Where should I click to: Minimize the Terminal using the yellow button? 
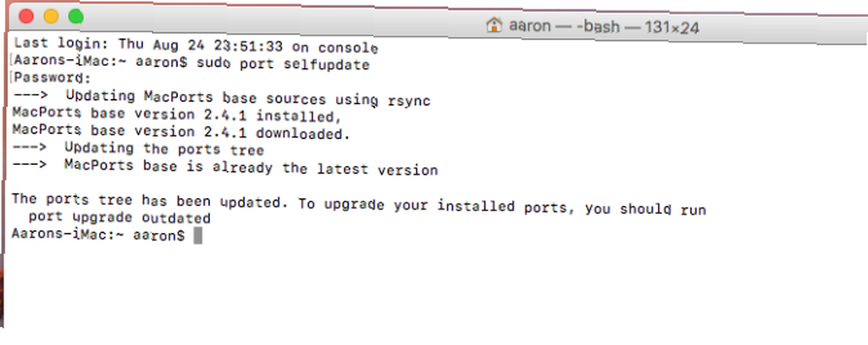tap(51, 17)
